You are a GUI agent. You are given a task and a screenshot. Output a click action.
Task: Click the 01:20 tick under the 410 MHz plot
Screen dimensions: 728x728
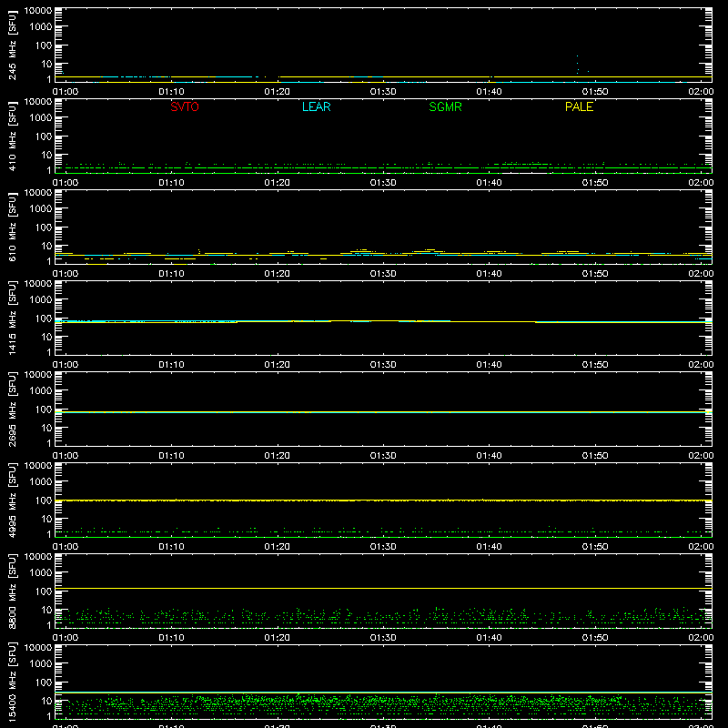(x=278, y=183)
